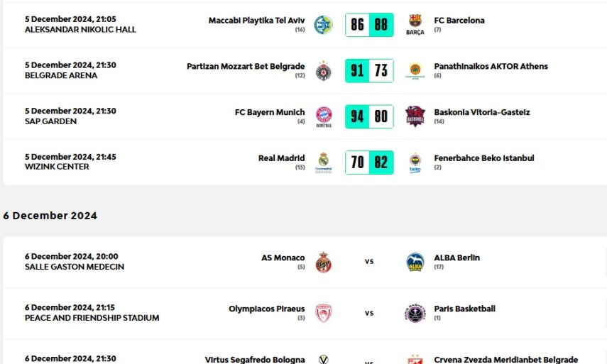Click the Fenerbahce Beko Istanbul logo
The image size is (607, 364).
[415, 162]
